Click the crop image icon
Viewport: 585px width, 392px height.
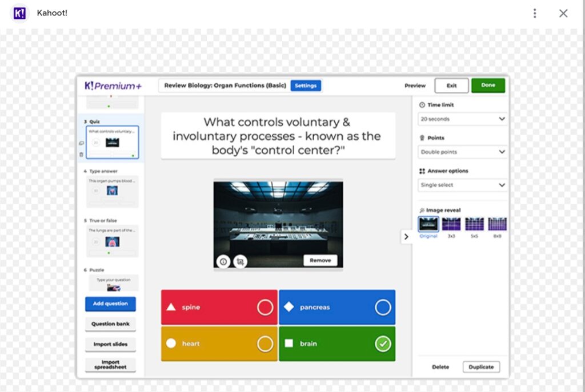(240, 261)
